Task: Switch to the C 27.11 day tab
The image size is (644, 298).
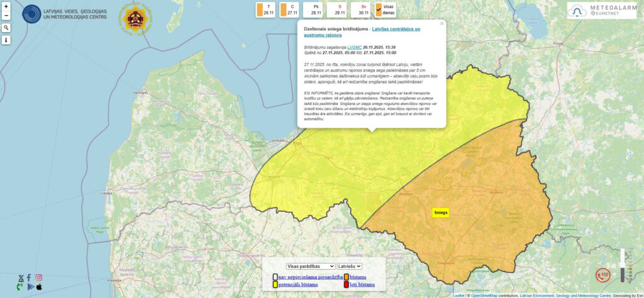Action: point(291,9)
